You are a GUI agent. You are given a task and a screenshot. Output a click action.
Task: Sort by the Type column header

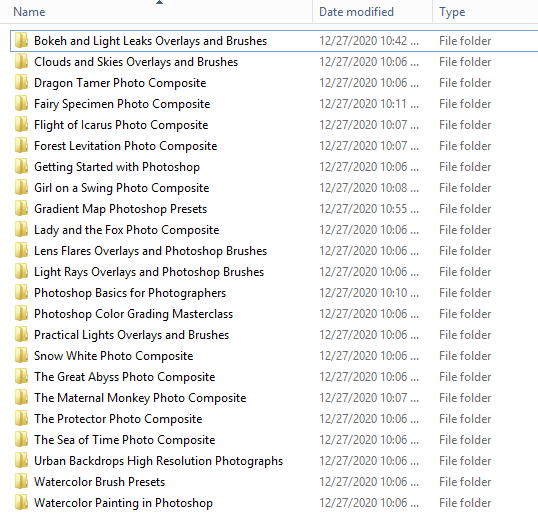(452, 12)
